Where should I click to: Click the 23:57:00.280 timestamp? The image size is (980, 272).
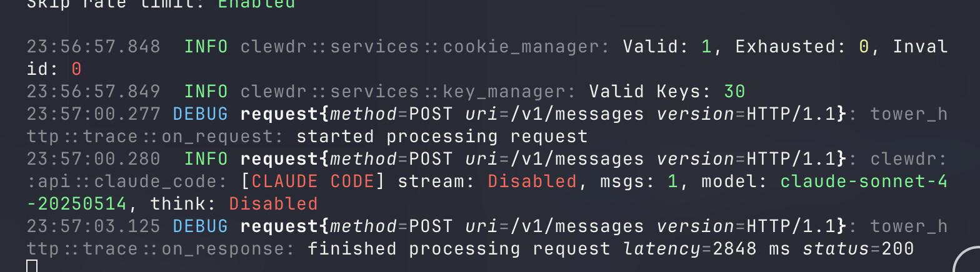pyautogui.click(x=93, y=159)
